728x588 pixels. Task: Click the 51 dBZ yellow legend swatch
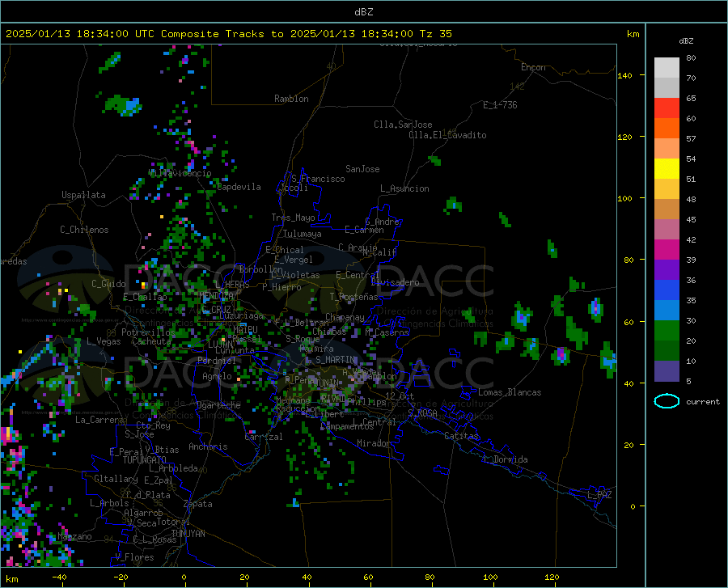coord(667,168)
